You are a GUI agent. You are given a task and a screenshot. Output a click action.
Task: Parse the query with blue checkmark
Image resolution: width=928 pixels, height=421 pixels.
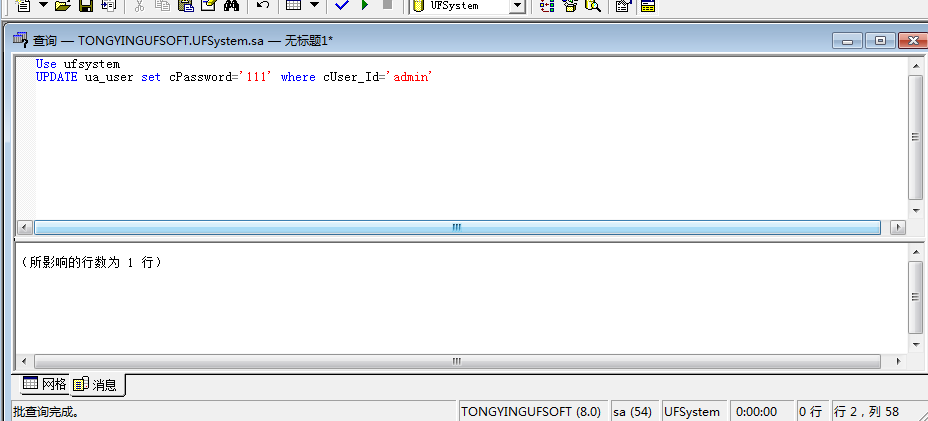pyautogui.click(x=341, y=6)
